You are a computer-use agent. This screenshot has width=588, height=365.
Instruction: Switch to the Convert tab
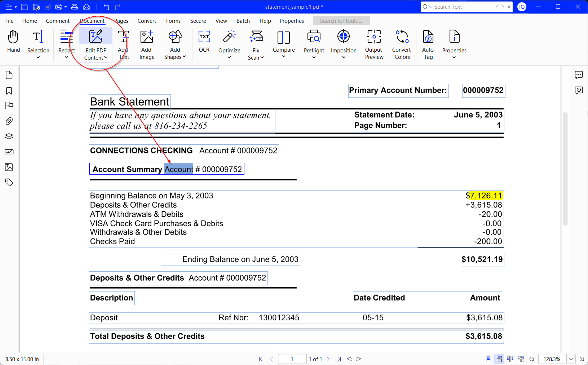point(147,21)
